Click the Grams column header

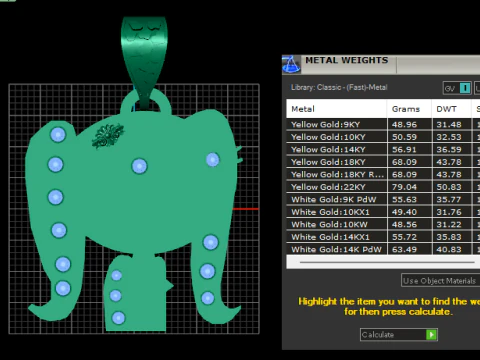click(x=409, y=109)
